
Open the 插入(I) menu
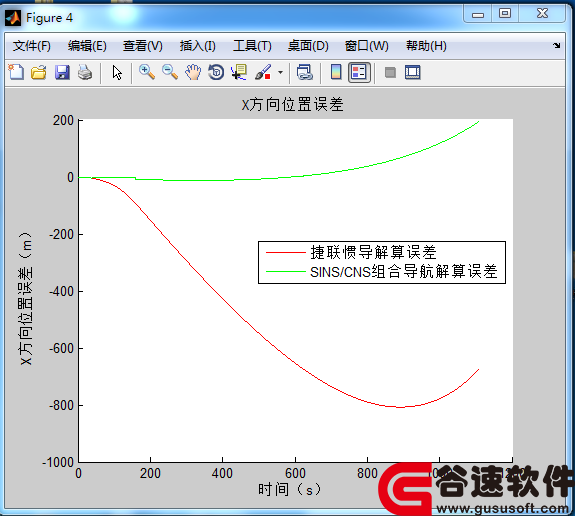coord(198,46)
